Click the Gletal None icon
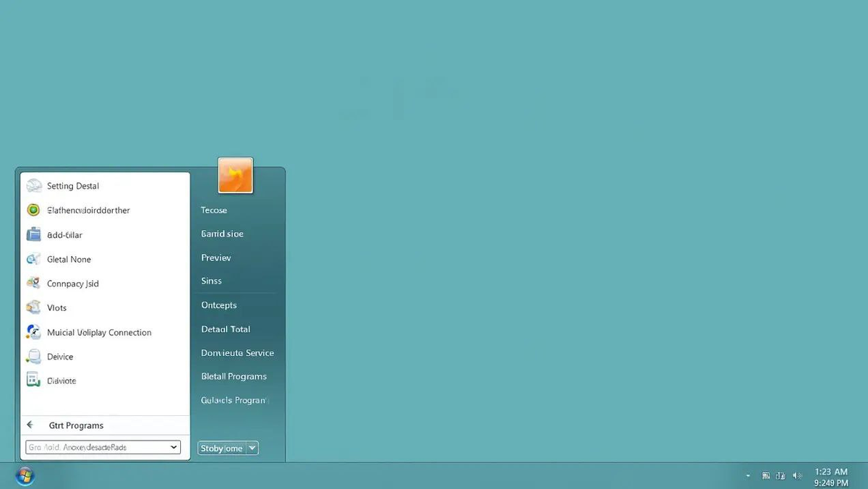This screenshot has height=489, width=868. 33,259
